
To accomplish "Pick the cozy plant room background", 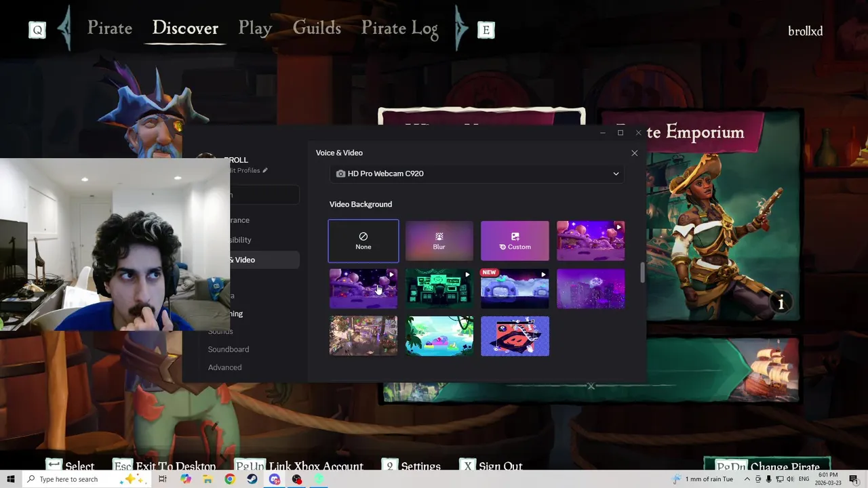I will click(x=363, y=336).
